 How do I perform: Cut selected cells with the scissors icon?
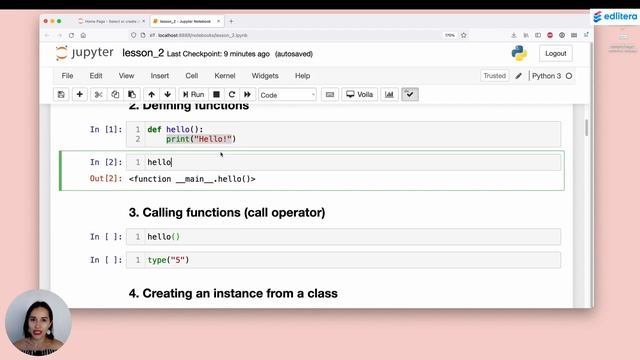[x=98, y=95]
